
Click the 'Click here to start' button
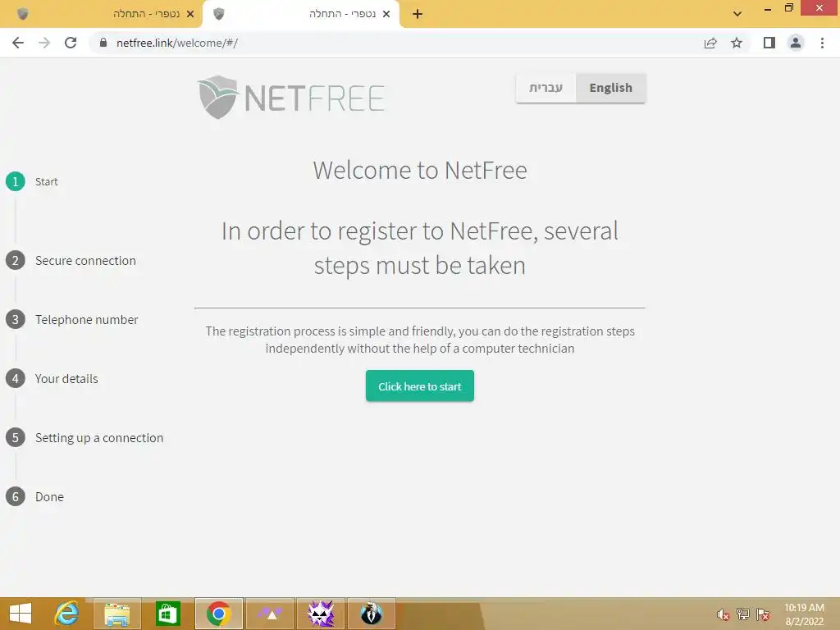click(420, 386)
